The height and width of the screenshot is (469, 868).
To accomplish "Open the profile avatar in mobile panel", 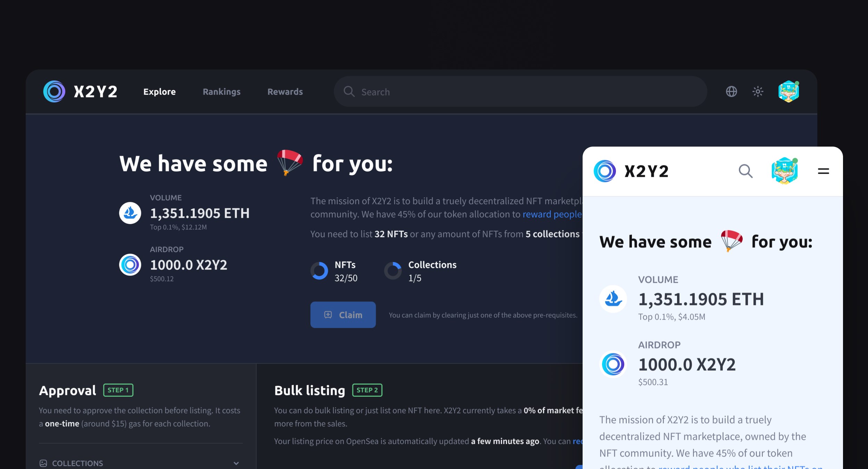I will click(x=784, y=171).
